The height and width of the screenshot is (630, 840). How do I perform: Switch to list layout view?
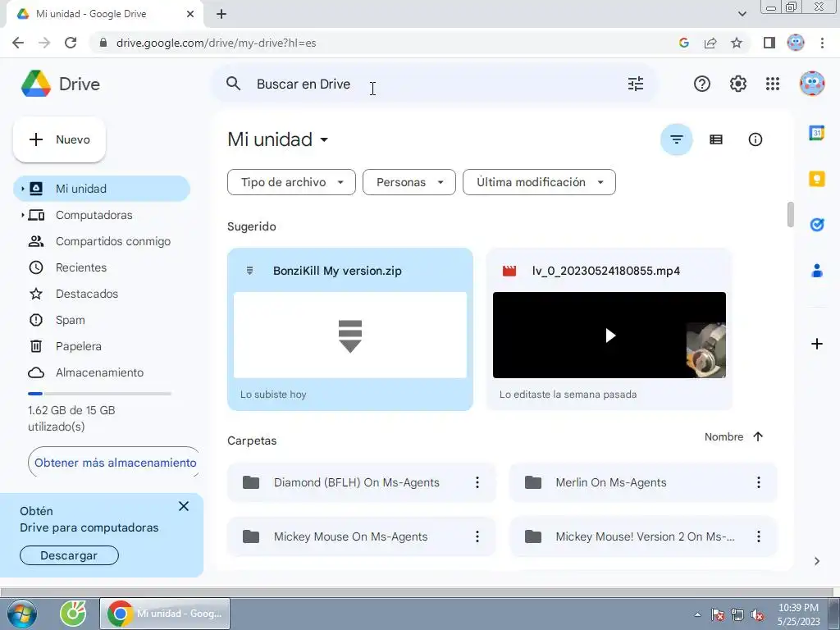pyautogui.click(x=715, y=139)
